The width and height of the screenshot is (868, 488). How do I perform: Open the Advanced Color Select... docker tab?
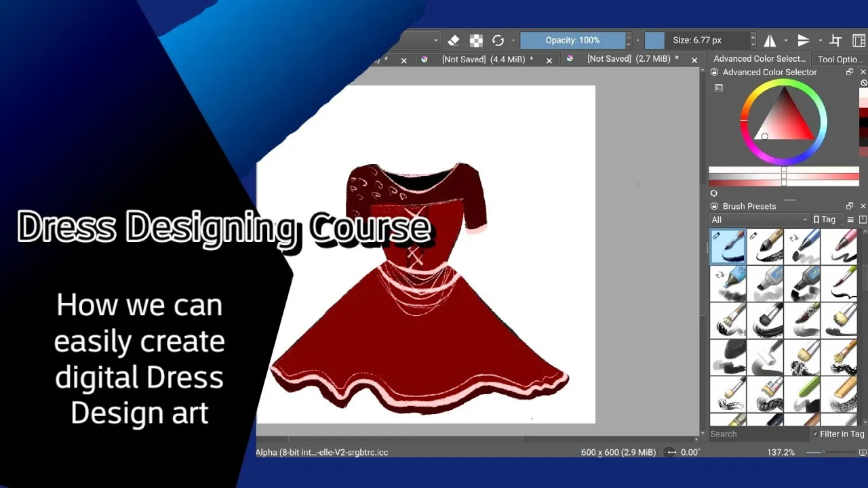(x=759, y=59)
